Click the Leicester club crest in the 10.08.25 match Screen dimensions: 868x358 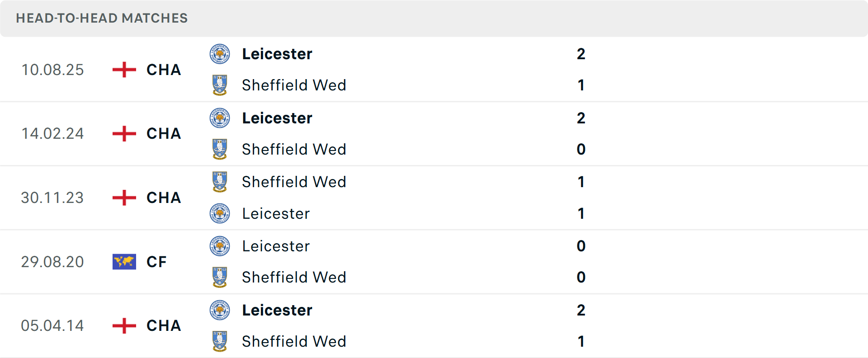pyautogui.click(x=220, y=53)
